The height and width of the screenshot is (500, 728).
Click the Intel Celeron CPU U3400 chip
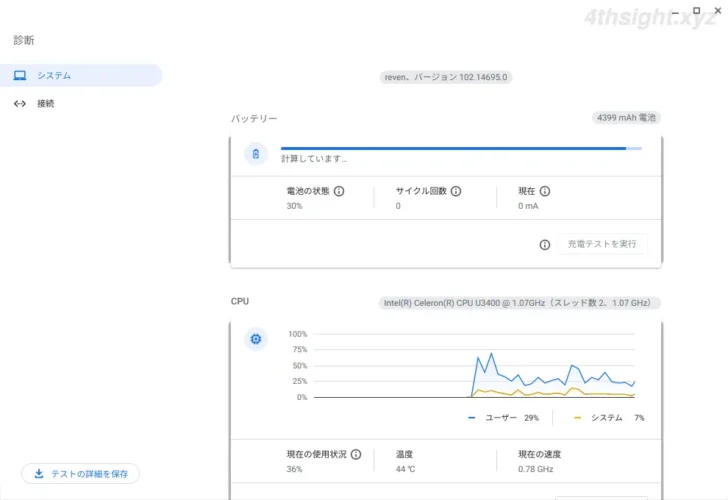click(x=519, y=303)
